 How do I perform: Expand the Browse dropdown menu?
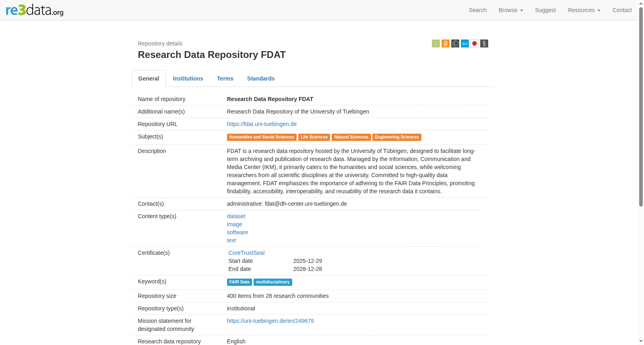point(510,10)
